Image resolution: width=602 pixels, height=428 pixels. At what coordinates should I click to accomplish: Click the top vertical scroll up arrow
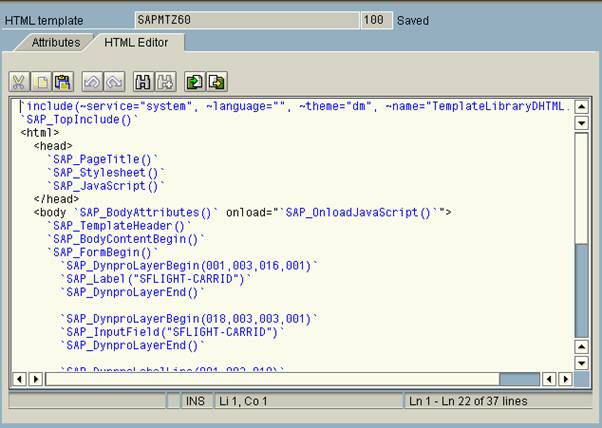pos(582,107)
